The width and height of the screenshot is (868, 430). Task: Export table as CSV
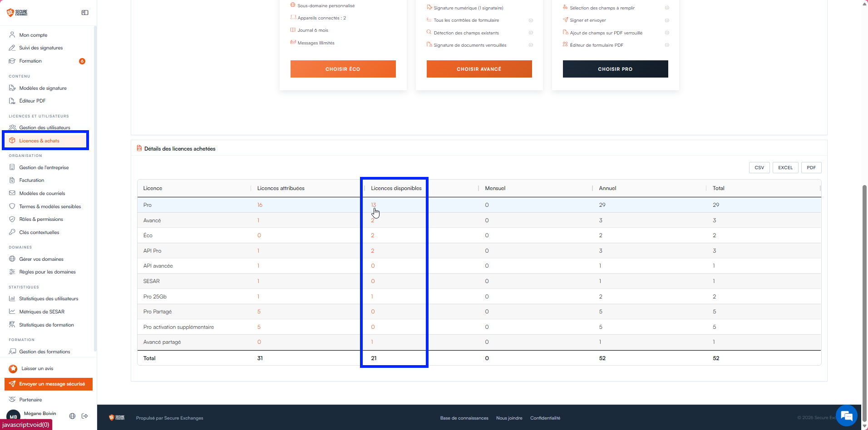tap(759, 167)
